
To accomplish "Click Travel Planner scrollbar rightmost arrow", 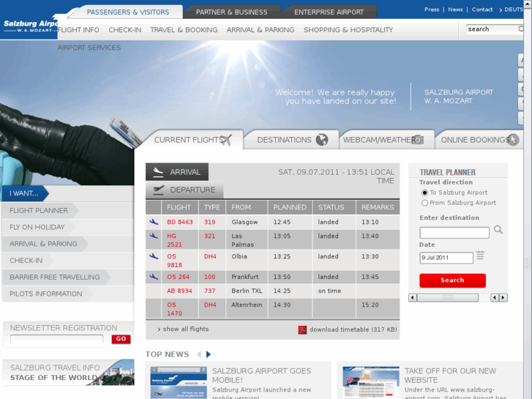I will [503, 298].
